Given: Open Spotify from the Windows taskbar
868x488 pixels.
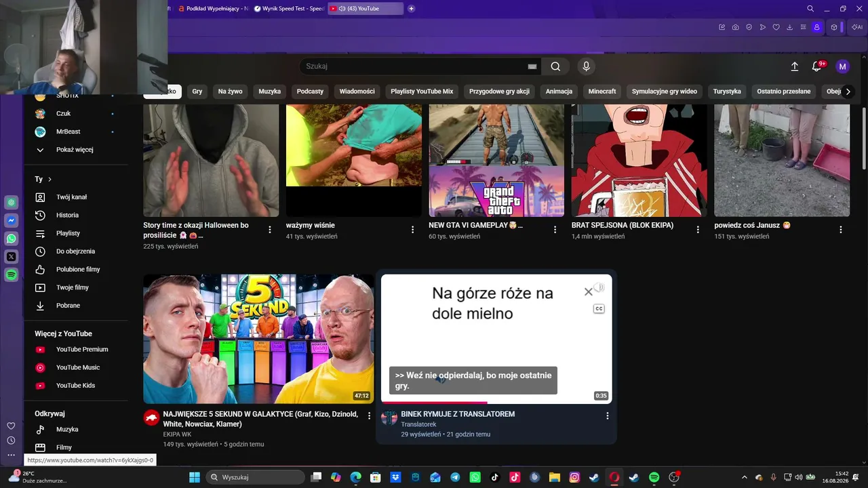Looking at the screenshot, I should 654,477.
